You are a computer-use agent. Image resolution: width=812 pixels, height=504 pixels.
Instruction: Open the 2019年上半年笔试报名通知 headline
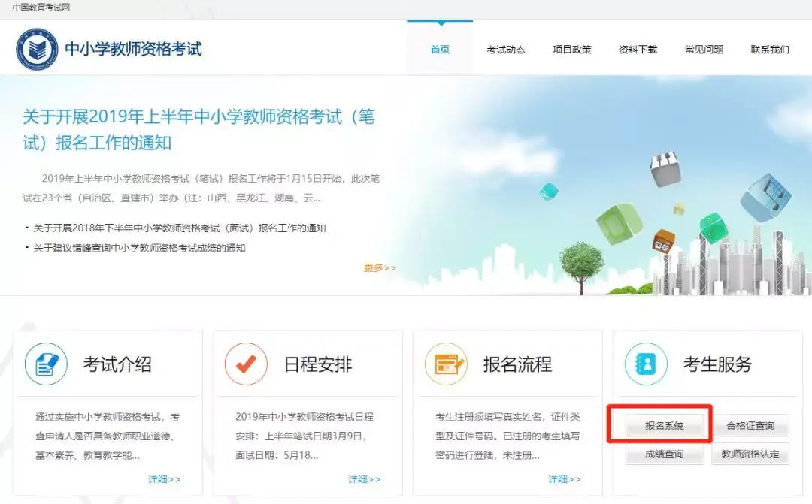pos(198,129)
